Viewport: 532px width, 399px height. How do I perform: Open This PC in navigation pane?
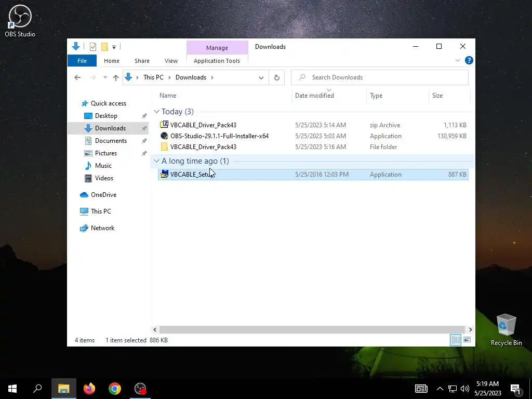coord(101,211)
